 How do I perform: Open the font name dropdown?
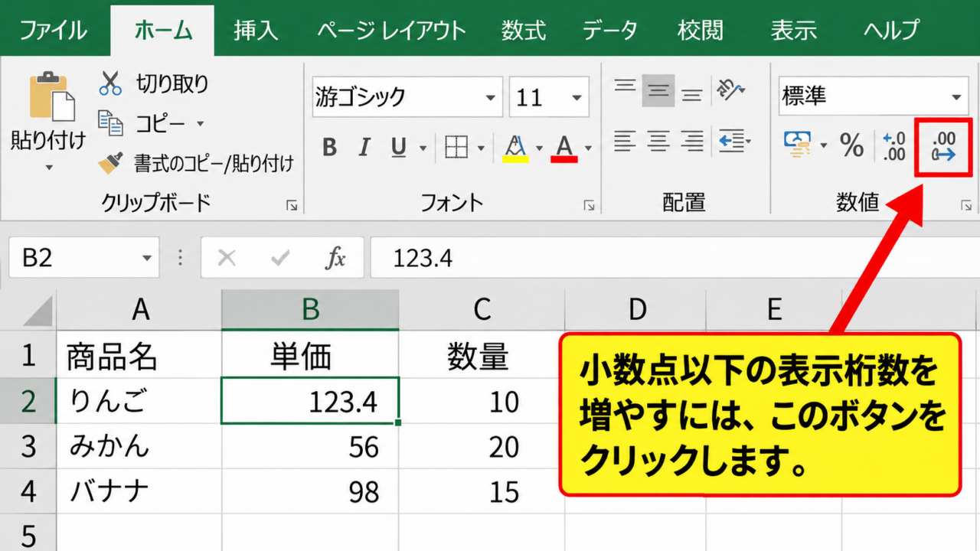pos(490,98)
